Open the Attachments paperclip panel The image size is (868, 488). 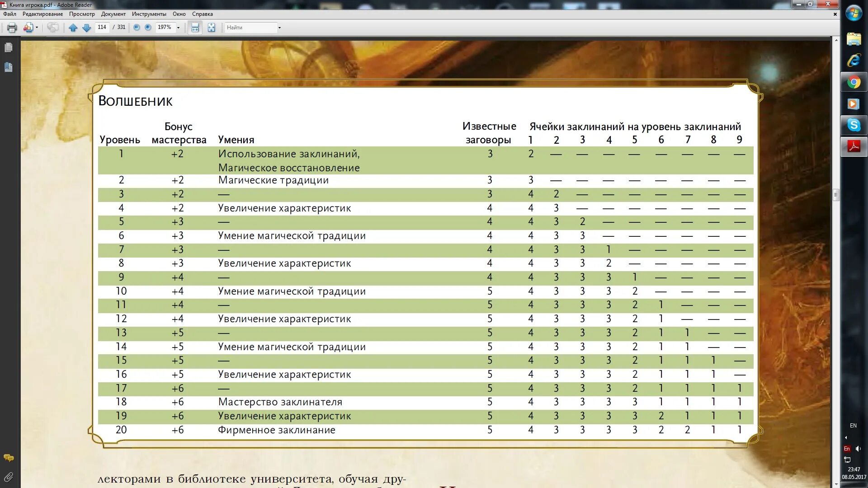point(9,477)
